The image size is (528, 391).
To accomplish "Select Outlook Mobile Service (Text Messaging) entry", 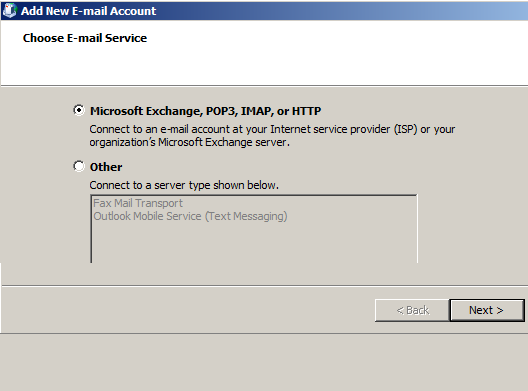I will pyautogui.click(x=190, y=216).
